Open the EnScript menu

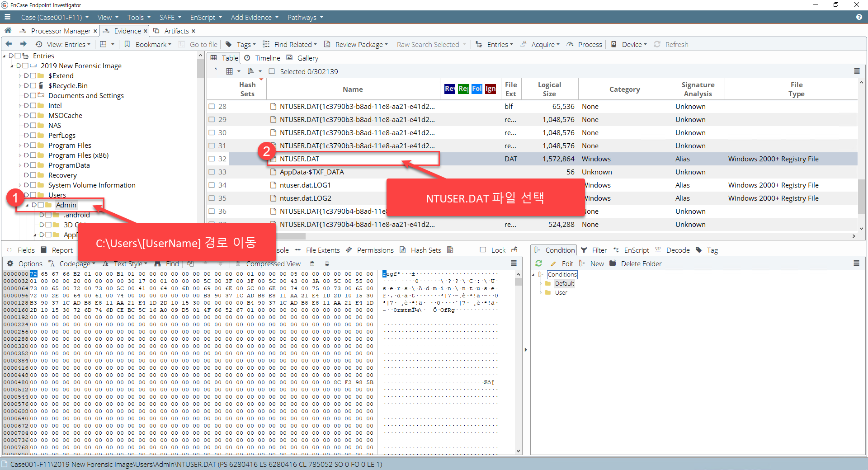click(206, 17)
